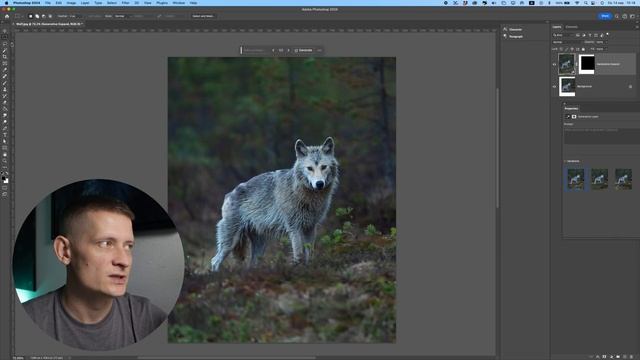
Task: Show next variation in task bar
Action: (289, 50)
